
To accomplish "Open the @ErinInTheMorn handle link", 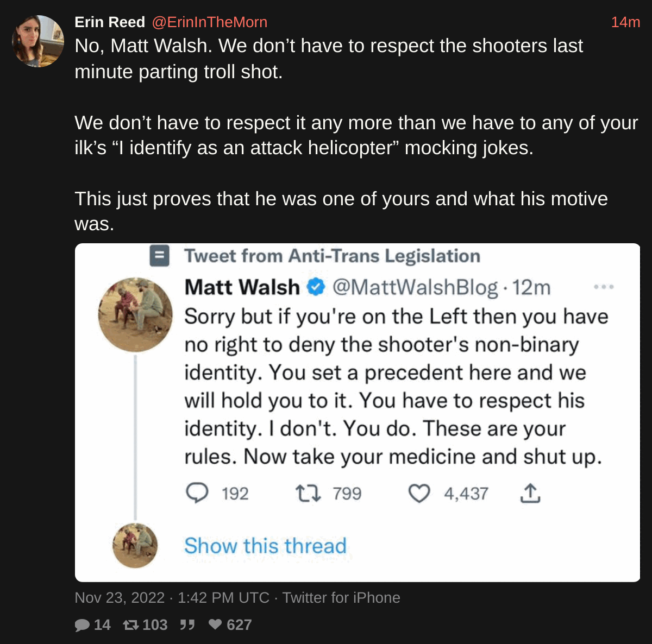I will tap(209, 22).
